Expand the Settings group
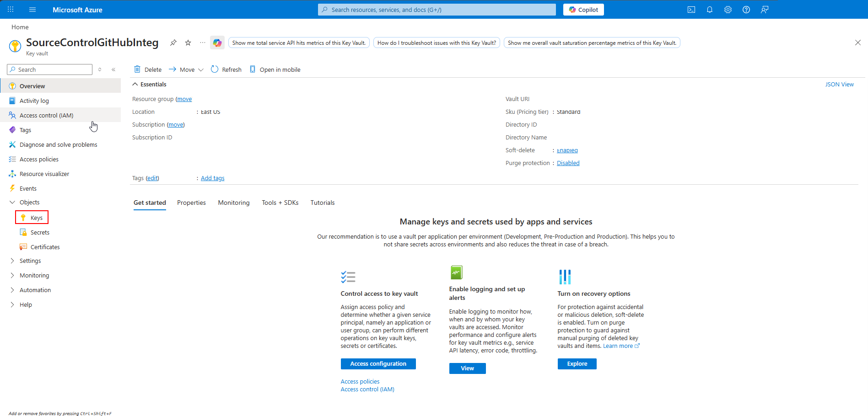 pos(12,261)
